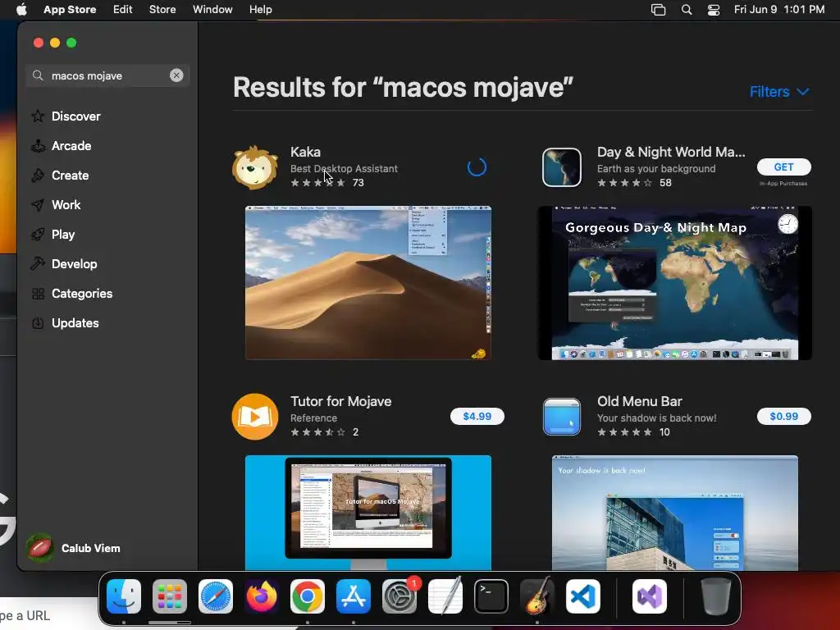
Task: Open the Apple menu
Action: [x=21, y=10]
